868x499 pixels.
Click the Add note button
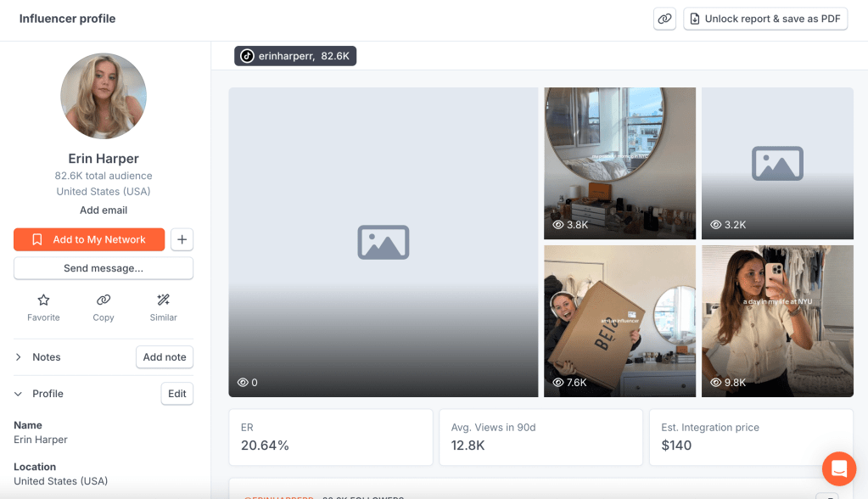[x=165, y=357]
